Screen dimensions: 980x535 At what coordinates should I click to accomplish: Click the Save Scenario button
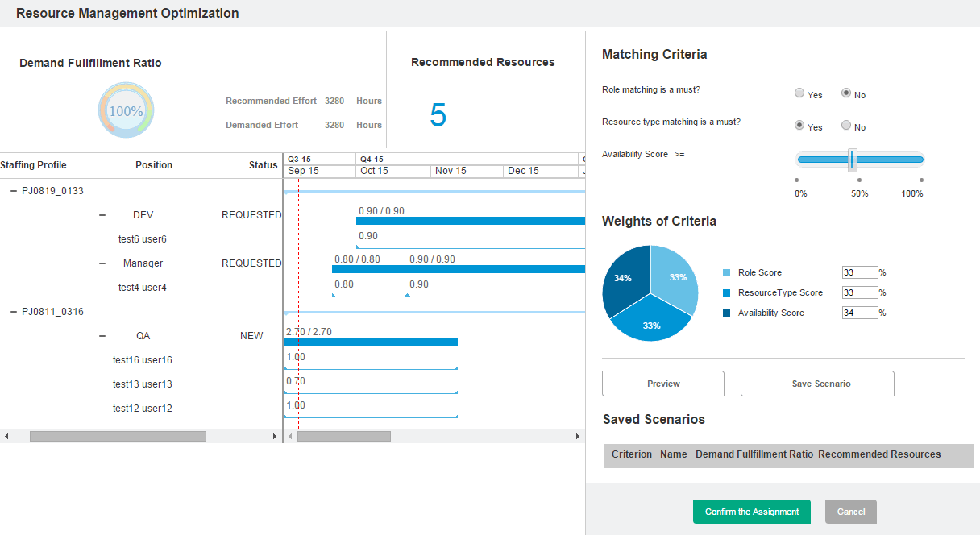click(x=817, y=384)
